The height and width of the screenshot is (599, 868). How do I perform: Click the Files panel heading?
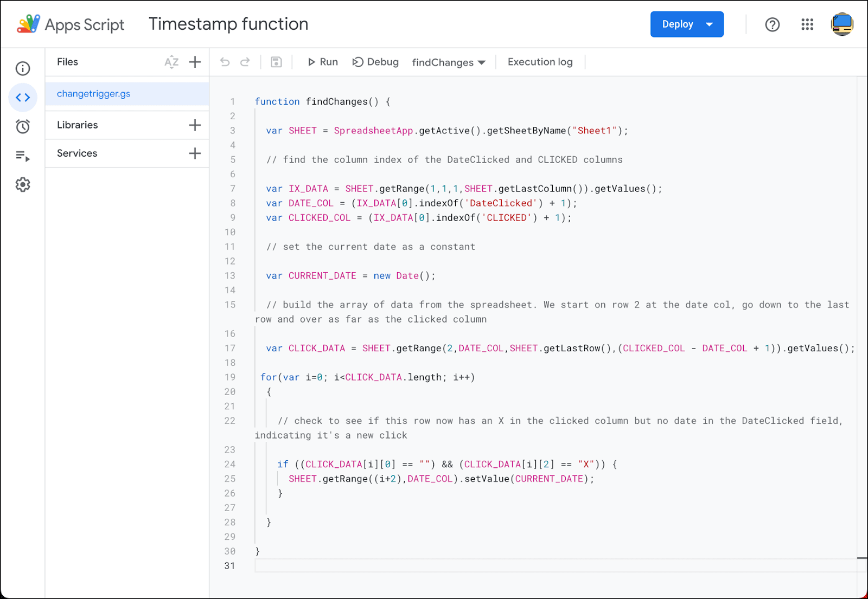(x=67, y=62)
